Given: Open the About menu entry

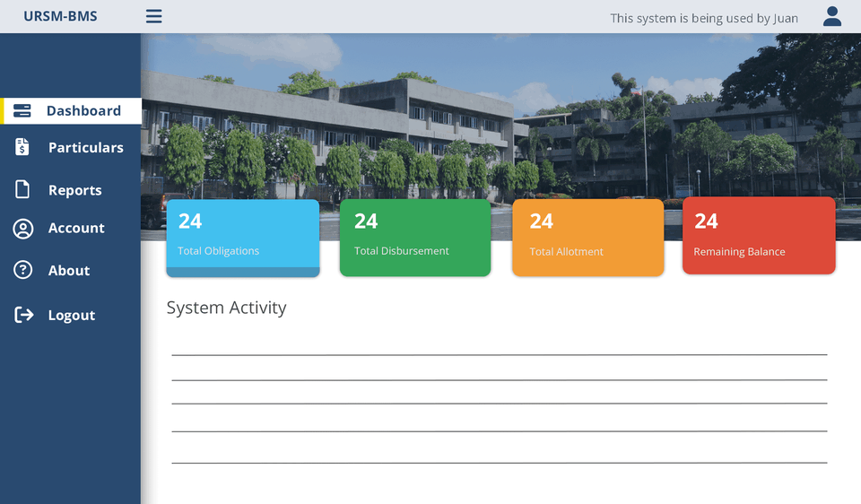Looking at the screenshot, I should point(69,271).
